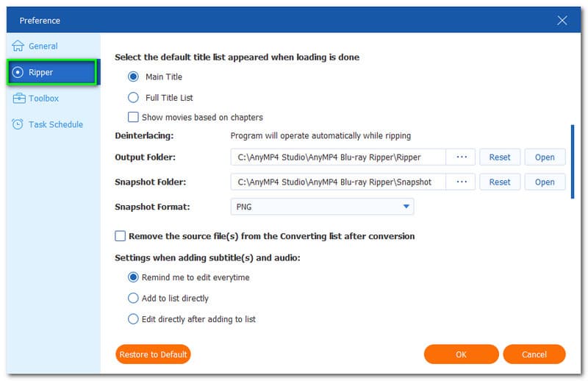Image resolution: width=588 pixels, height=381 pixels.
Task: Check Remove the source file(s) option
Action: pos(121,236)
